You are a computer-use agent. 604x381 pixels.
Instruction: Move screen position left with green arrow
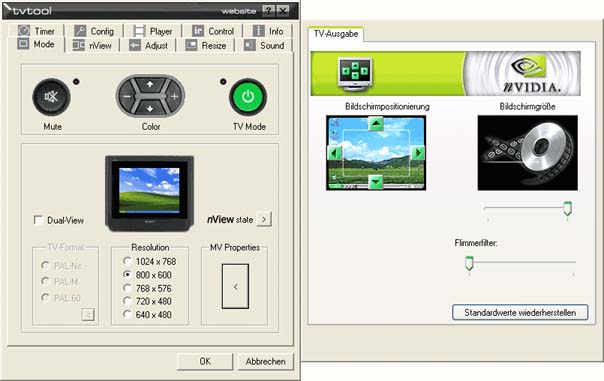(x=334, y=153)
